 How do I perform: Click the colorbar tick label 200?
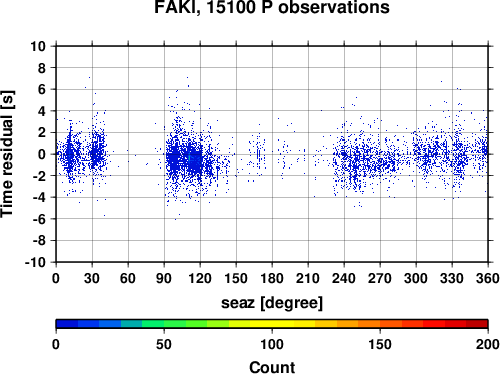(488, 344)
